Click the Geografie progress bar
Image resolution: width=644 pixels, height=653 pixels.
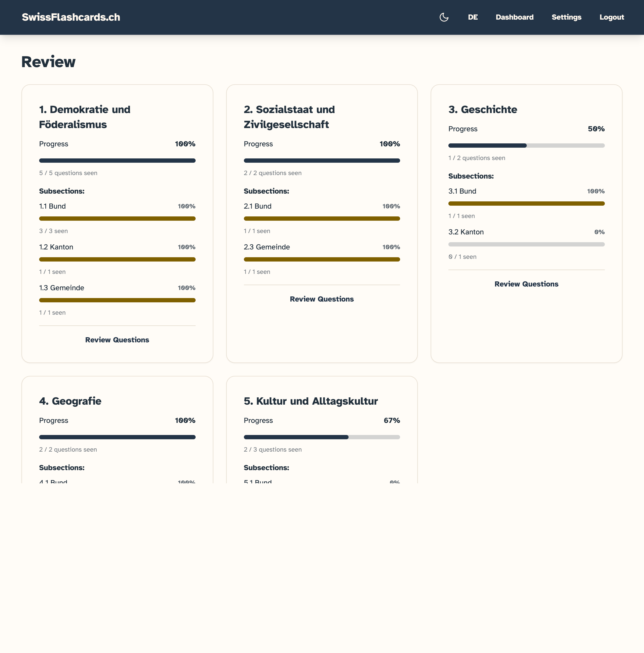[117, 437]
